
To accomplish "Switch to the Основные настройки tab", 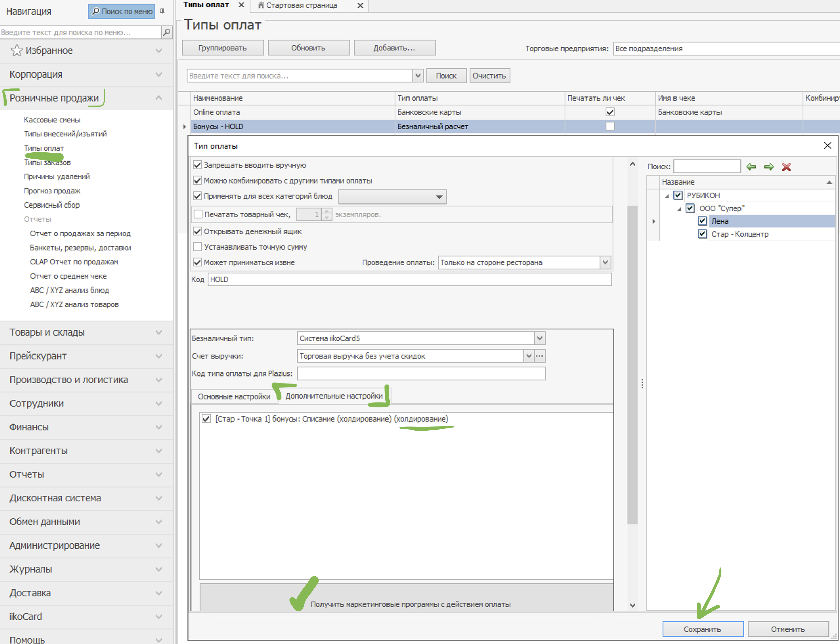I will (x=234, y=396).
